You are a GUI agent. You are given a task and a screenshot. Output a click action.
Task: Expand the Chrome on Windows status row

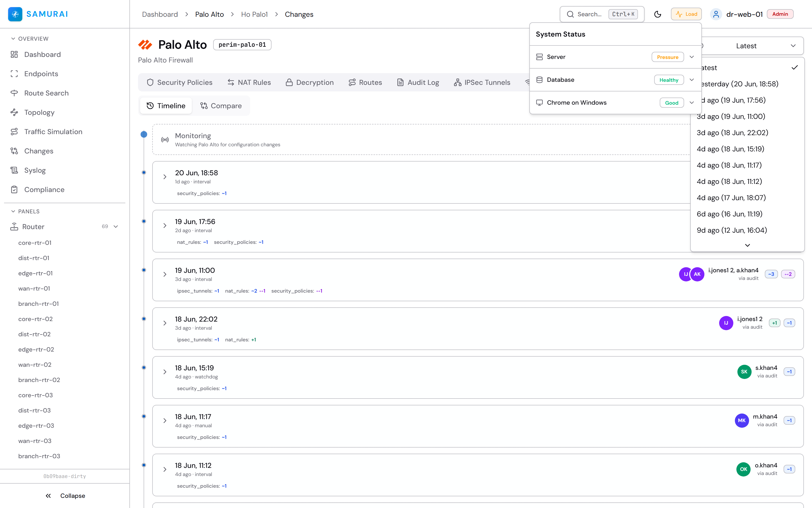click(x=691, y=103)
